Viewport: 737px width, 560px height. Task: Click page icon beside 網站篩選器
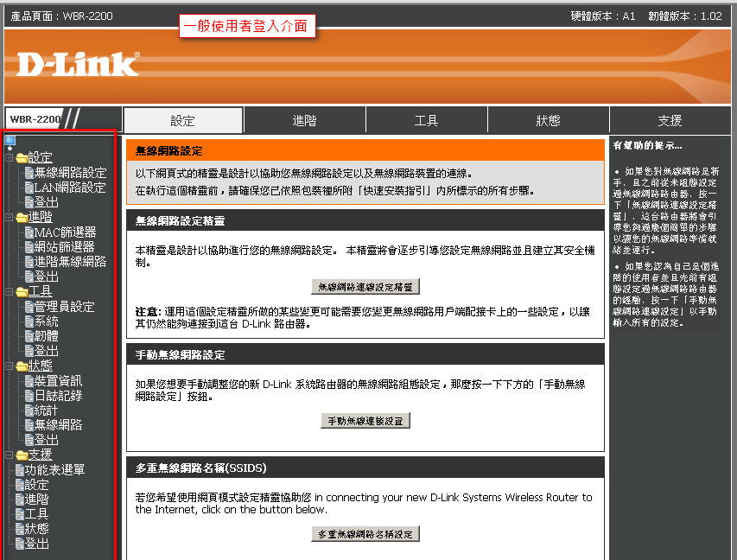29,247
